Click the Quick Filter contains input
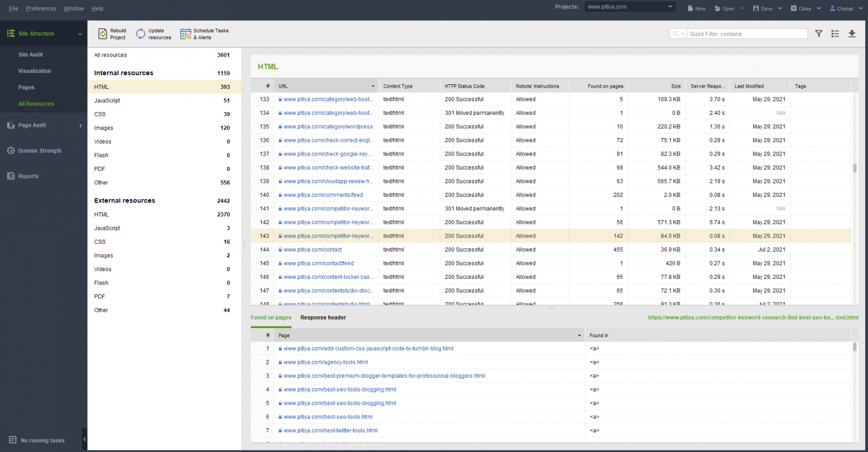The width and height of the screenshot is (868, 452). pyautogui.click(x=747, y=33)
